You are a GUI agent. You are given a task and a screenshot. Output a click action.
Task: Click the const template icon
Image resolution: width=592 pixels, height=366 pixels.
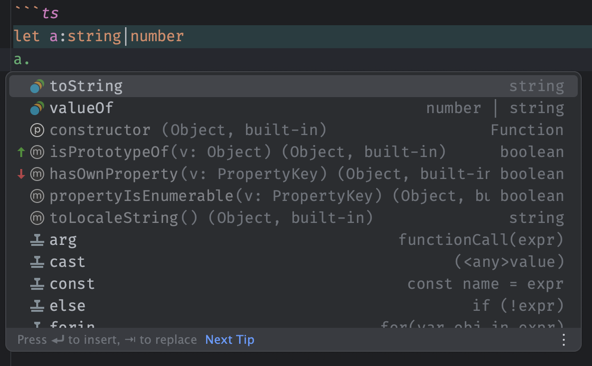coord(37,284)
